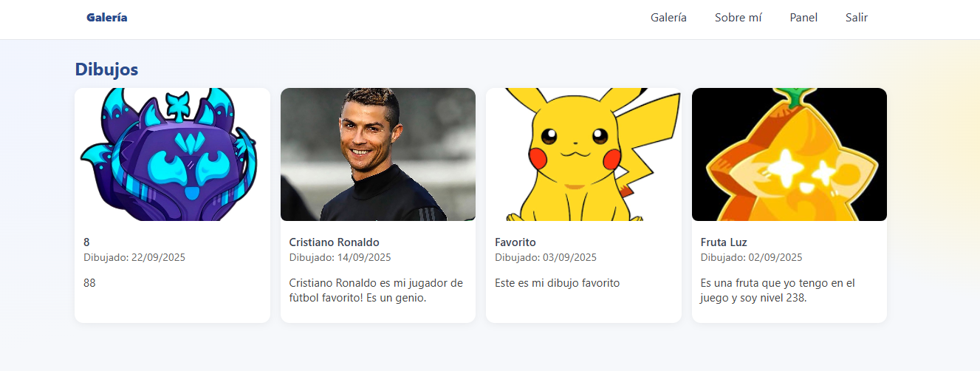Open the Pikachu drawing thumbnail
The image size is (980, 371).
(583, 154)
